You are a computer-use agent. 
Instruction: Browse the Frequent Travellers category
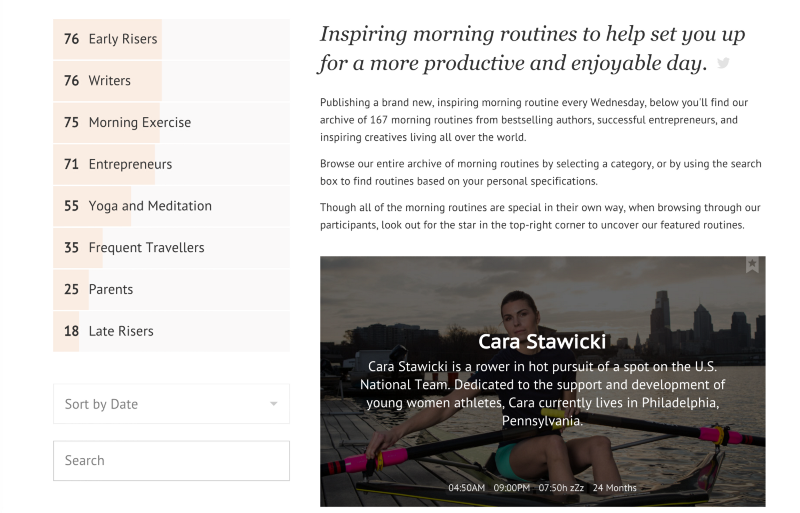pyautogui.click(x=146, y=248)
